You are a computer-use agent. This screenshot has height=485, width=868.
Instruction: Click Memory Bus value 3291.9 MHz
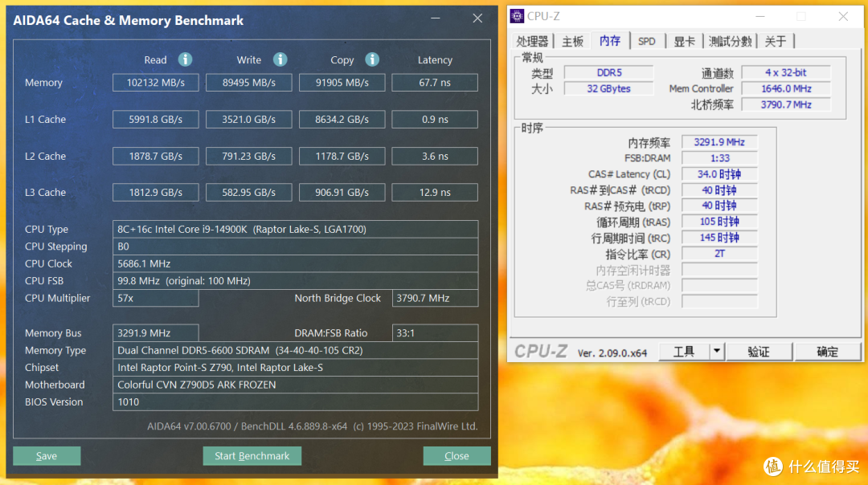(x=156, y=333)
